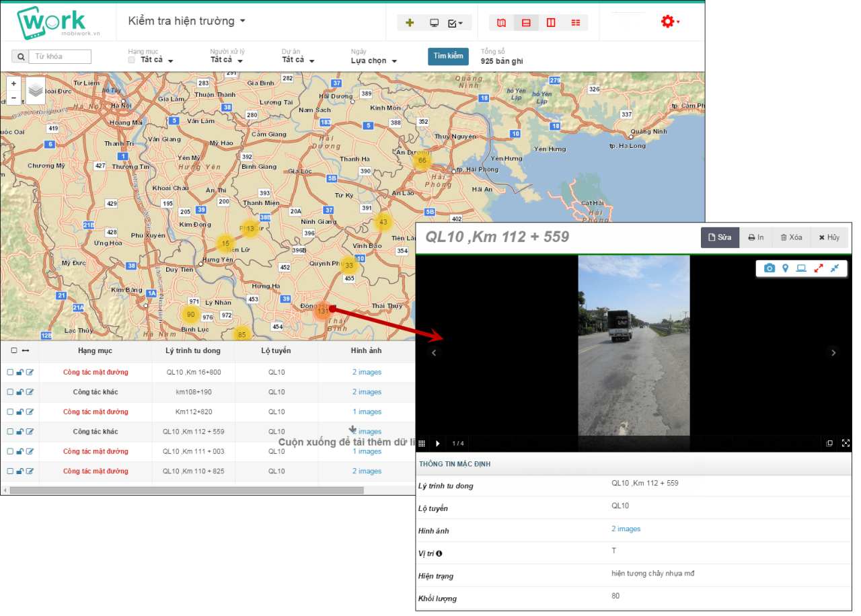Choose the list-only view icon

pyautogui.click(x=576, y=23)
